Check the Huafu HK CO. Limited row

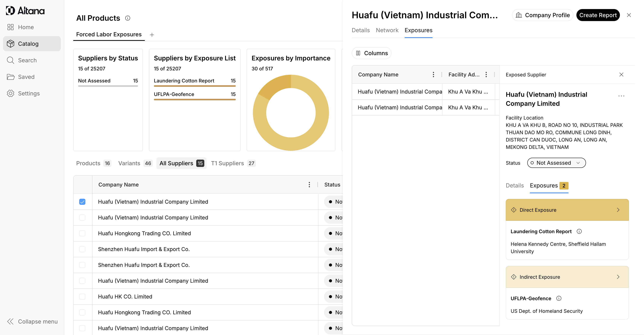pyautogui.click(x=82, y=297)
